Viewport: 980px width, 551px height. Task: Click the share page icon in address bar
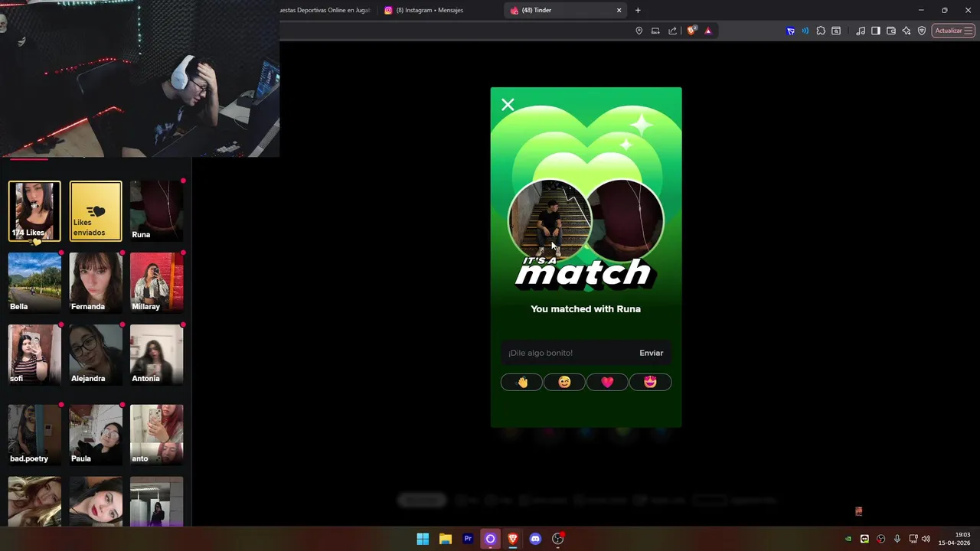click(672, 31)
